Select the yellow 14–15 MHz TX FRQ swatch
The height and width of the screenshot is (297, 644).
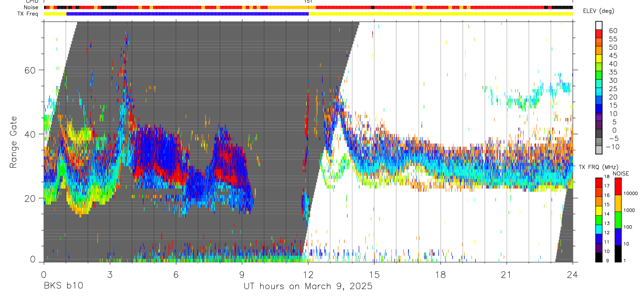599,210
